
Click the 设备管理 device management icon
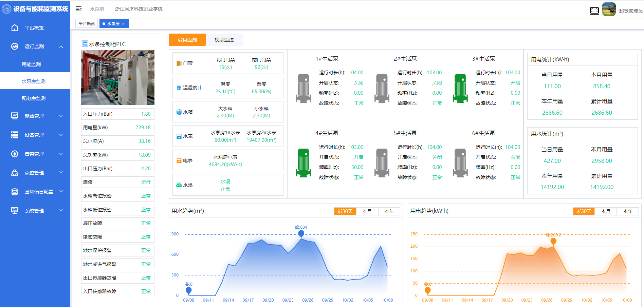(x=15, y=135)
